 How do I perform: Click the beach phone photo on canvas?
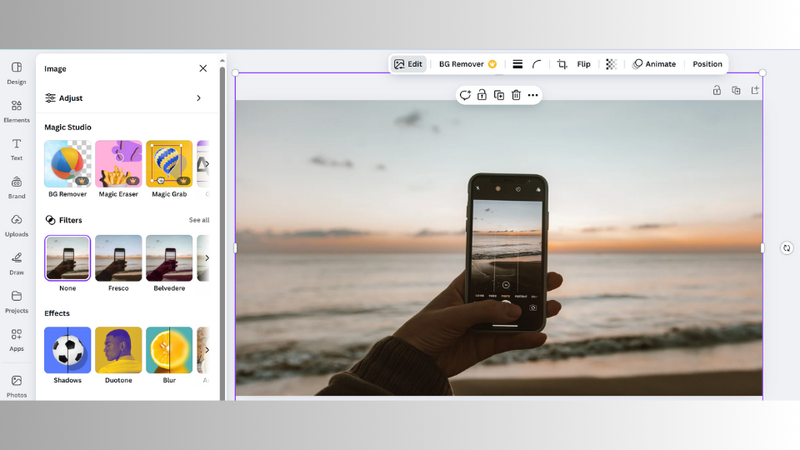[x=499, y=247]
